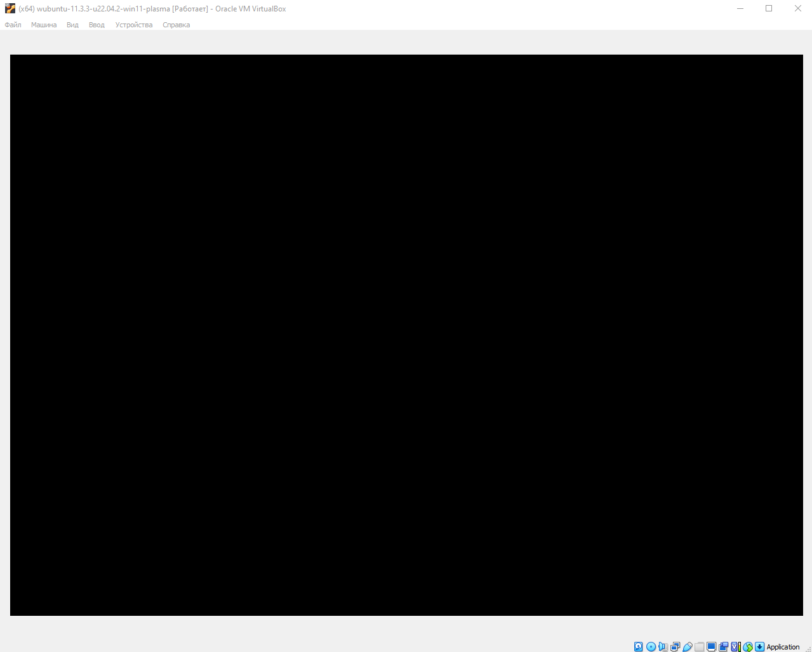Open the Устройства menu
The height and width of the screenshot is (652, 812).
(134, 25)
